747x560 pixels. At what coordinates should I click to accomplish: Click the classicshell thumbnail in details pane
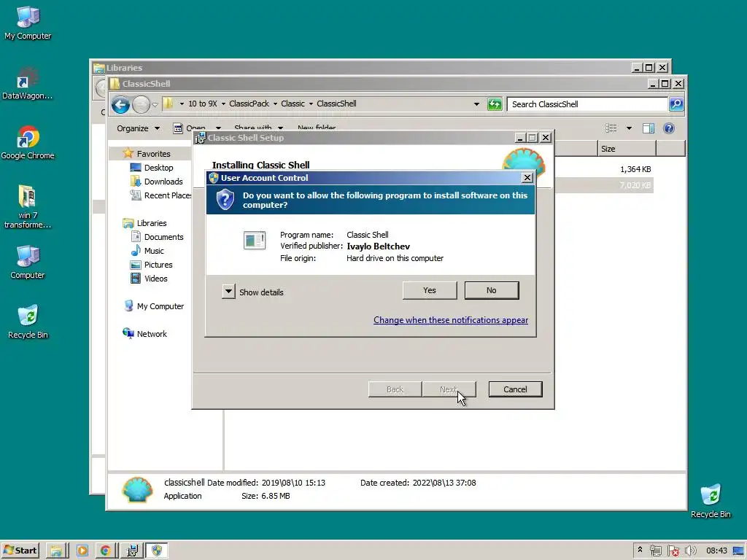click(x=137, y=489)
